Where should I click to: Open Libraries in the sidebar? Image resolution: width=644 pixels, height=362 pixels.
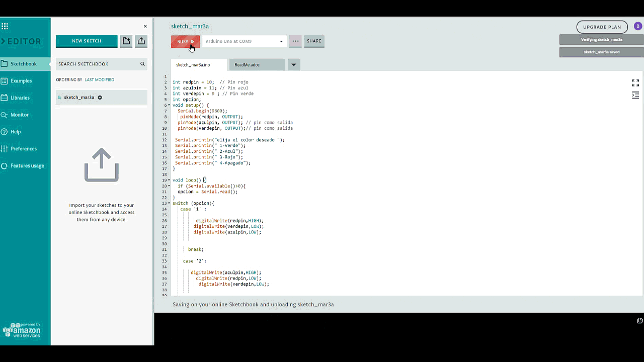coord(20,98)
